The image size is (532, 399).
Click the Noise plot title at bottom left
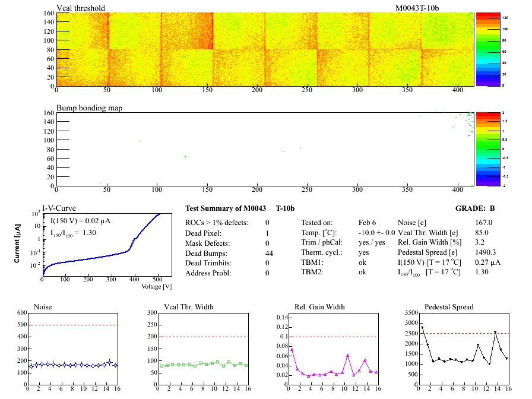tap(43, 307)
